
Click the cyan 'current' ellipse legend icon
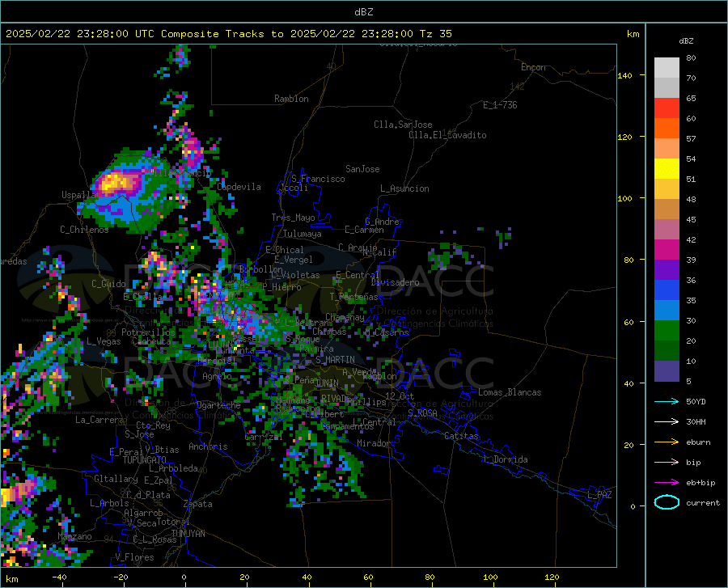point(667,502)
